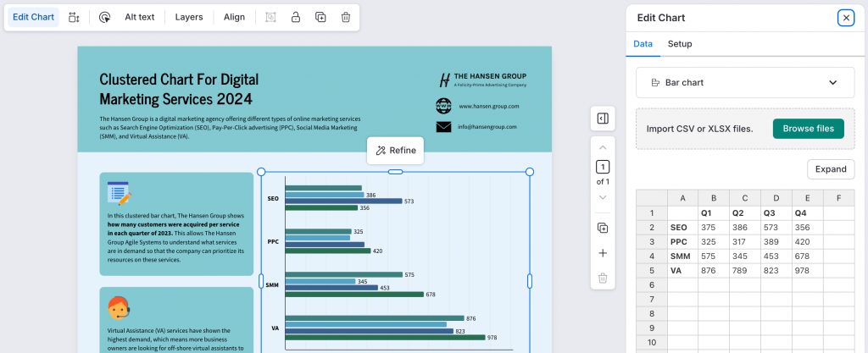Select column F header in data table
Screen dimensions: 868x353
point(838,198)
